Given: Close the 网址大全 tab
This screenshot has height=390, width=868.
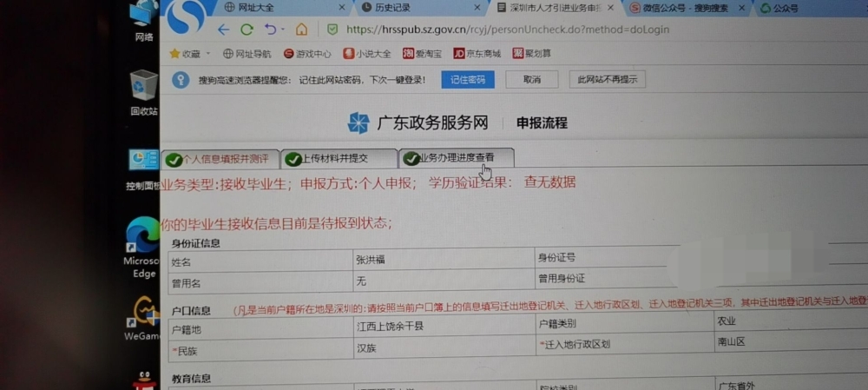Looking at the screenshot, I should 341,8.
